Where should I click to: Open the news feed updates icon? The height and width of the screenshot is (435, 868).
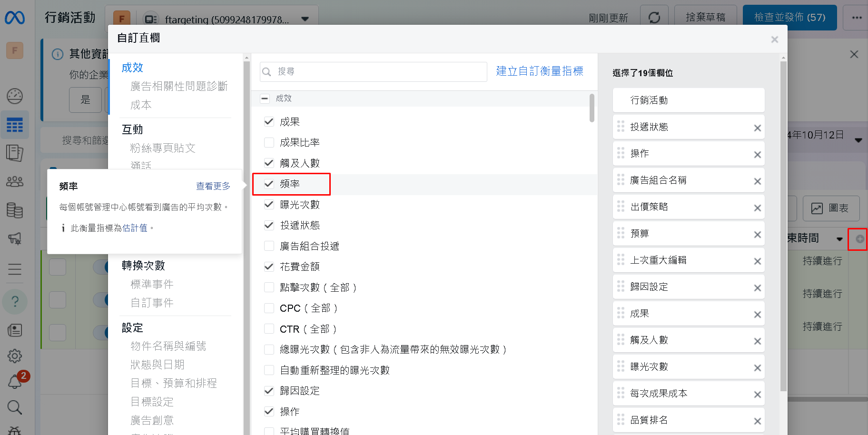15,330
